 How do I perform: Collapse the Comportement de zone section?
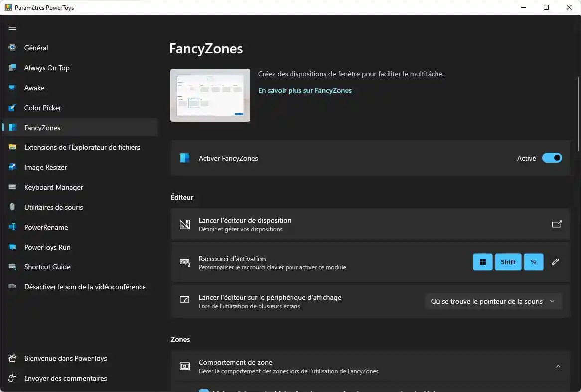558,366
